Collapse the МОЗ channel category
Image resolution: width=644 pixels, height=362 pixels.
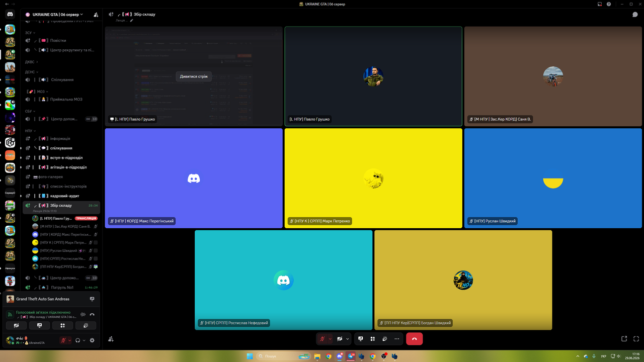pos(38,92)
